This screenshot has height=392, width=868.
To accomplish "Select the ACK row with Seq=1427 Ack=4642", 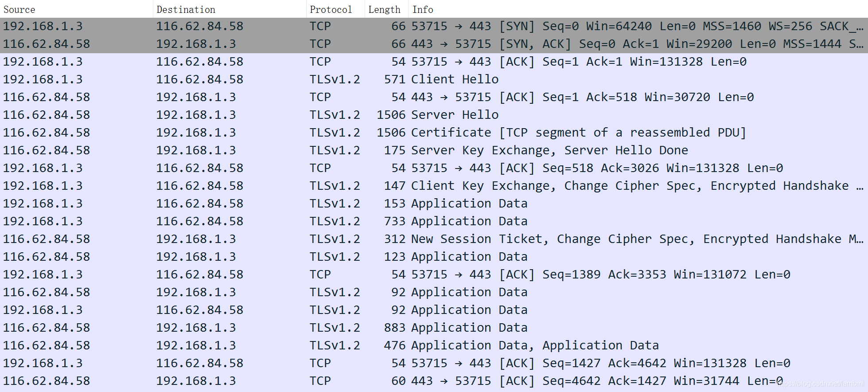I will 434,364.
